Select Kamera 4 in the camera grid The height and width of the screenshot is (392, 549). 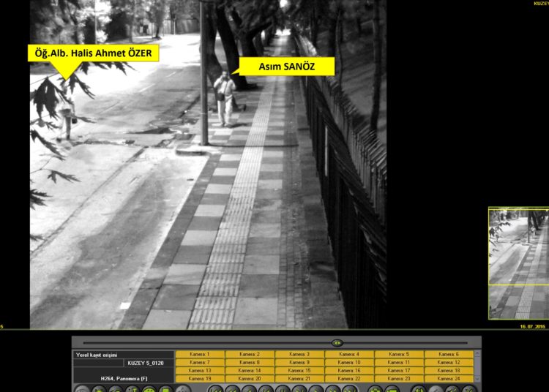coord(349,354)
